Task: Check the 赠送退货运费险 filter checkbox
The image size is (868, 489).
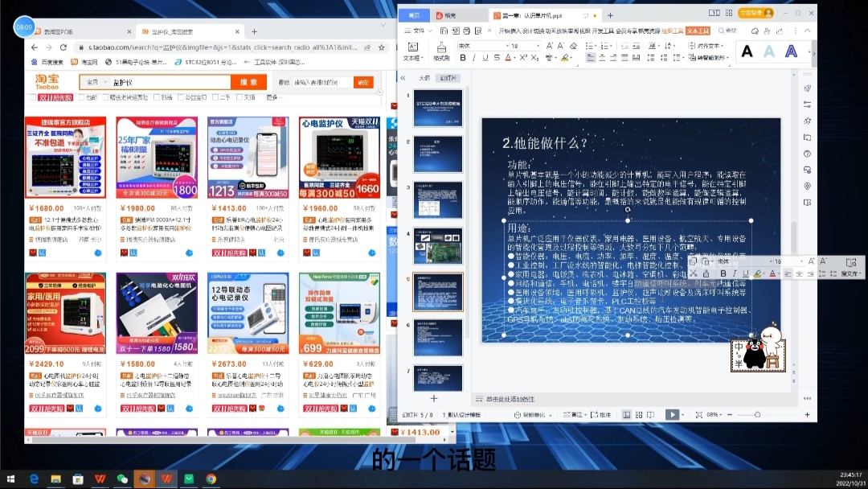Action: [105, 97]
